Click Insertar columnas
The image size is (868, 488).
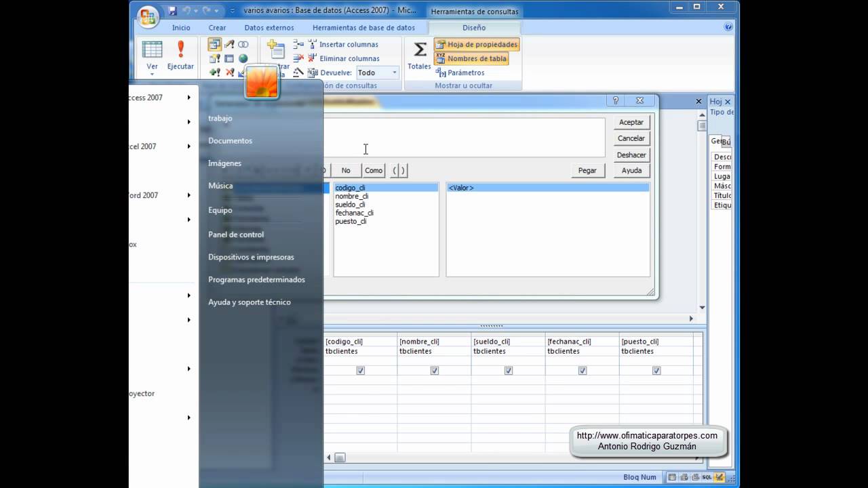pyautogui.click(x=343, y=44)
